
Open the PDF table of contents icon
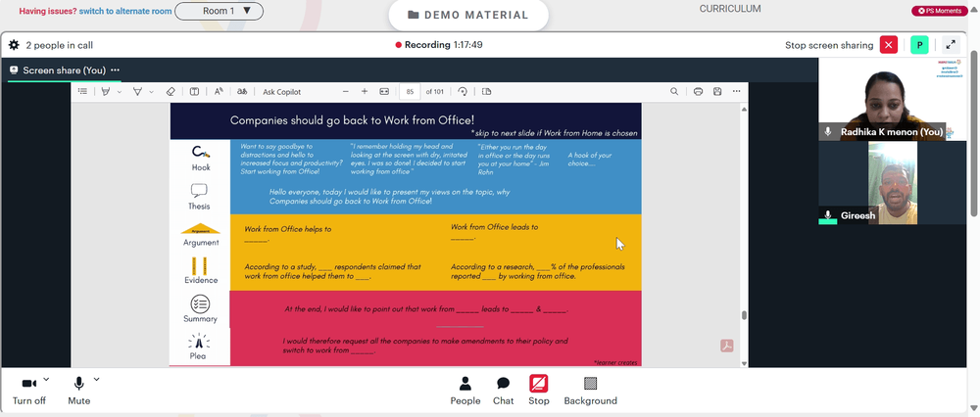pos(82,91)
